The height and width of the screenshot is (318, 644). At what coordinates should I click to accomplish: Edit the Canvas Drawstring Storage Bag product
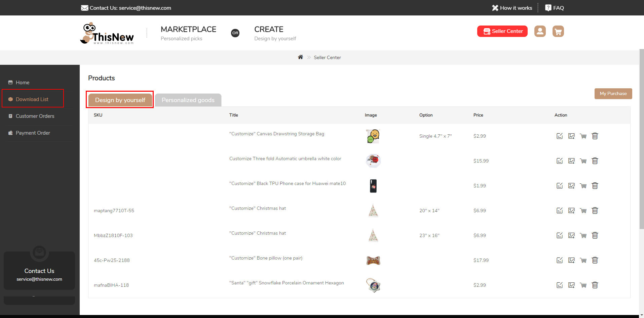(x=560, y=136)
